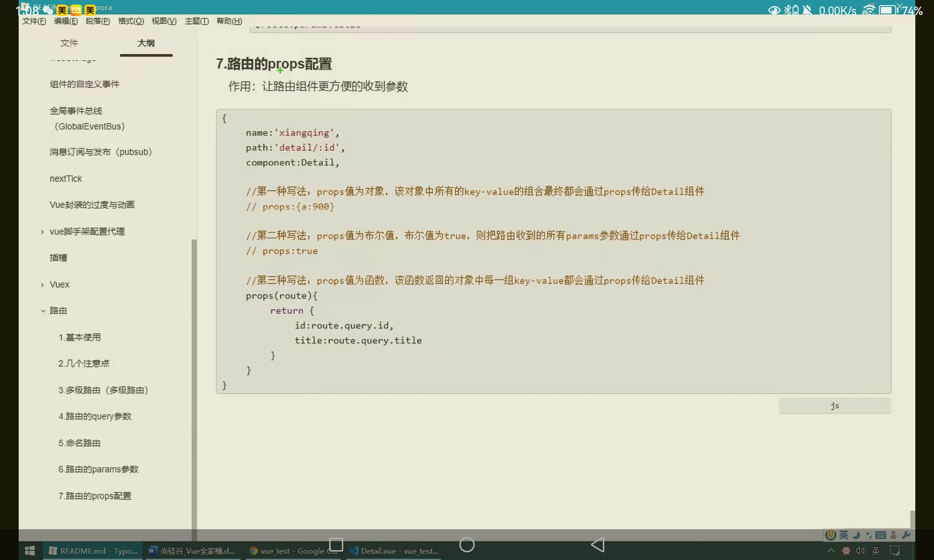Expand the vue脚手架配置代理 outline item
This screenshot has width=934, height=560.
pos(42,232)
